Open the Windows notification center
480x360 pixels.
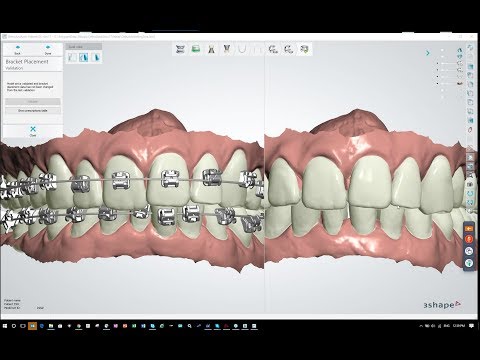click(x=472, y=326)
